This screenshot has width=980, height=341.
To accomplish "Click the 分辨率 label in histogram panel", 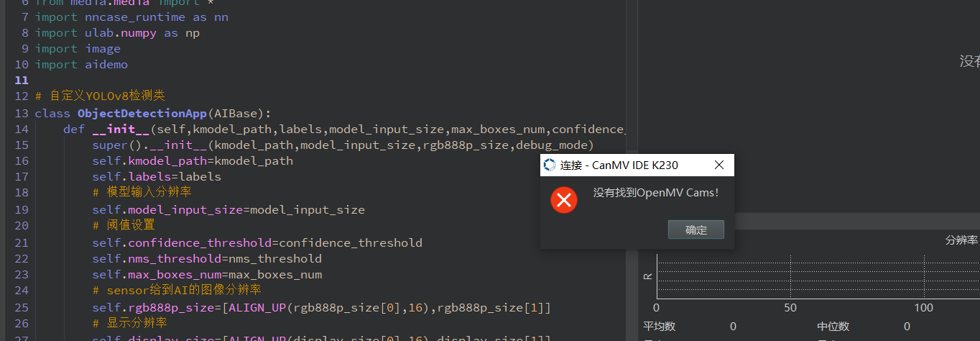I will (961, 240).
